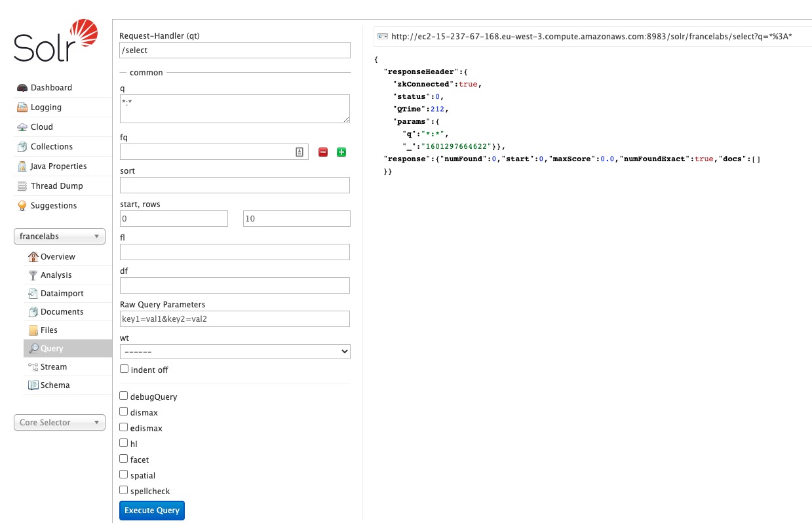Image resolution: width=812 pixels, height=523 pixels.
Task: Click the QTime value 212
Action: tap(438, 109)
